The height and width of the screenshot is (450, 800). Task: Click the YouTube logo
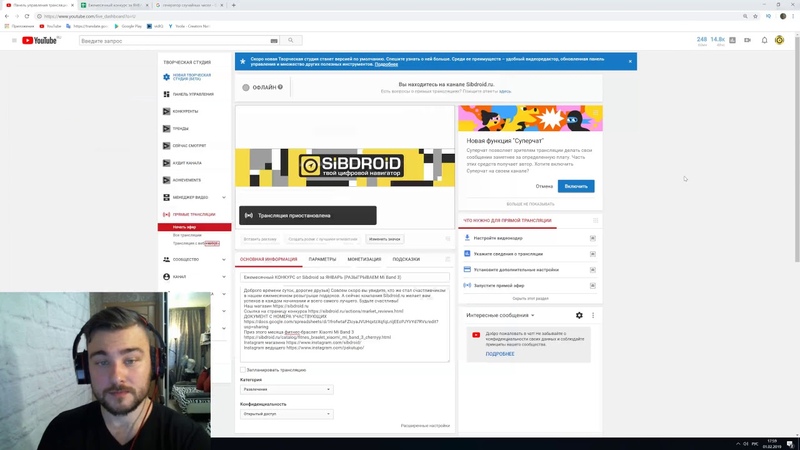[40, 40]
